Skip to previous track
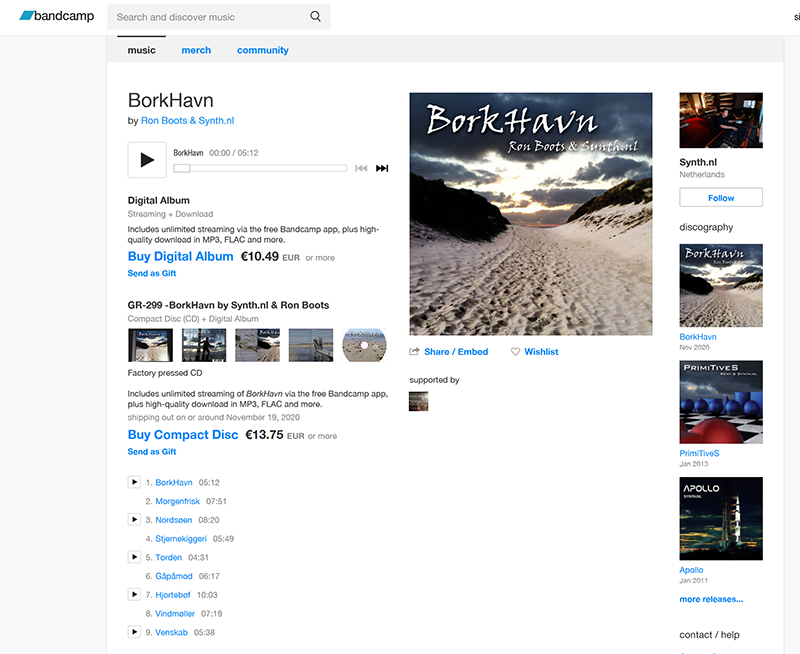Viewport: 800px width, 654px height. click(361, 168)
